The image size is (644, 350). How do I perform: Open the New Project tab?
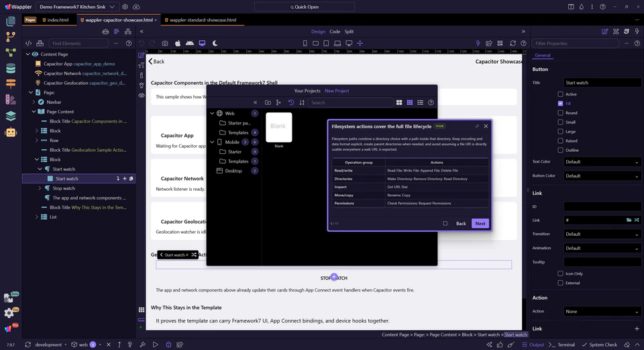point(337,91)
